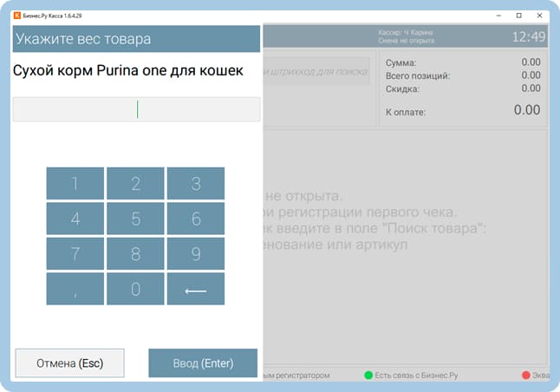This screenshot has width=560, height=392.
Task: Maximize the Бизнес.Ру Касса window
Action: (519, 16)
